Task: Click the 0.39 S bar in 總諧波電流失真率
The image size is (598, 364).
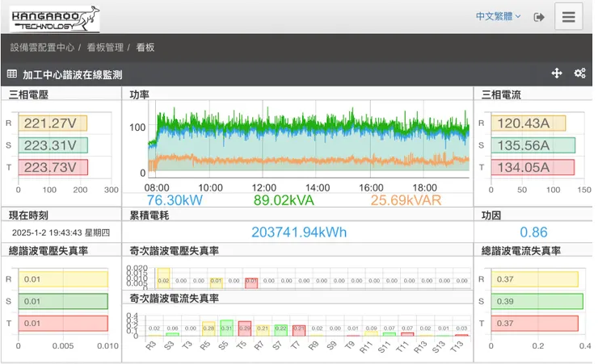Action: [537, 302]
